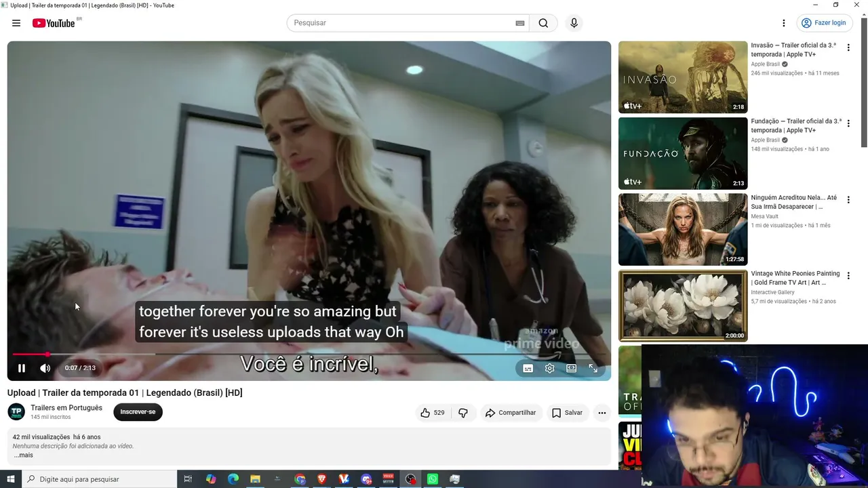Screen dimensions: 868x488
Task: Seek along the video progress bar
Action: coord(309,354)
